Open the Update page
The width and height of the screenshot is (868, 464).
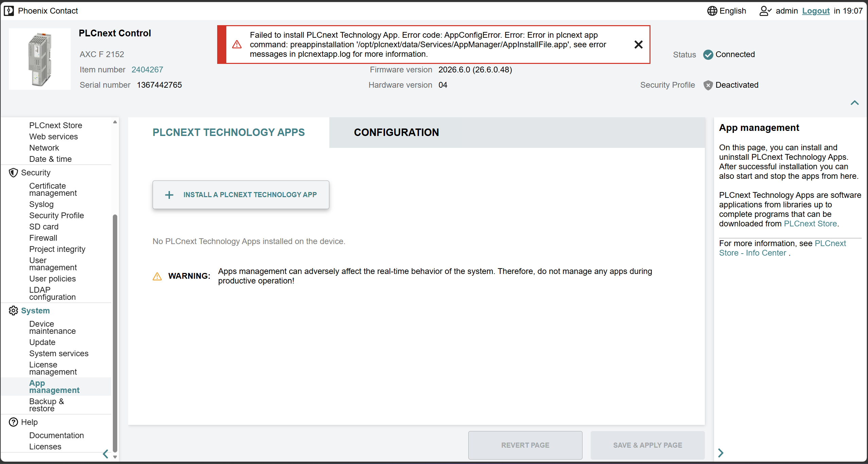point(42,342)
